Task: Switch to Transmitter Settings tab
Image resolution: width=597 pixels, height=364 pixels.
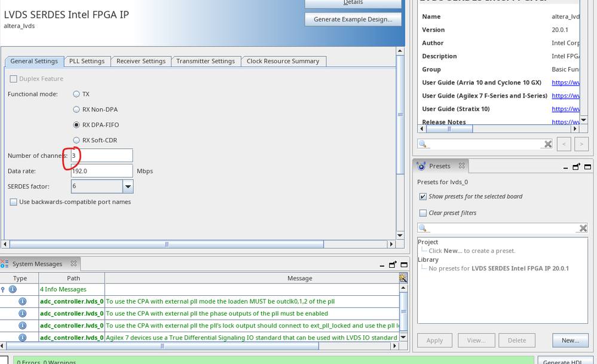Action: point(206,62)
